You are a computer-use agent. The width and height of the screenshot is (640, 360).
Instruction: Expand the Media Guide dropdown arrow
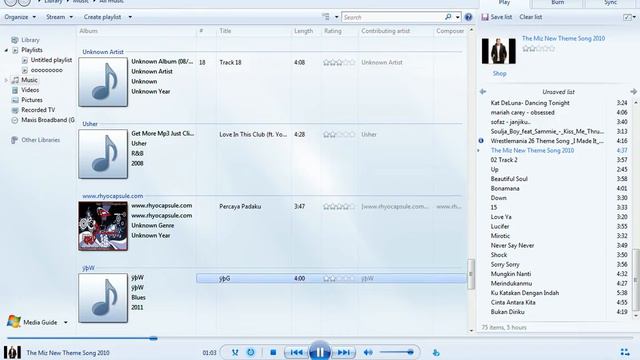66,322
